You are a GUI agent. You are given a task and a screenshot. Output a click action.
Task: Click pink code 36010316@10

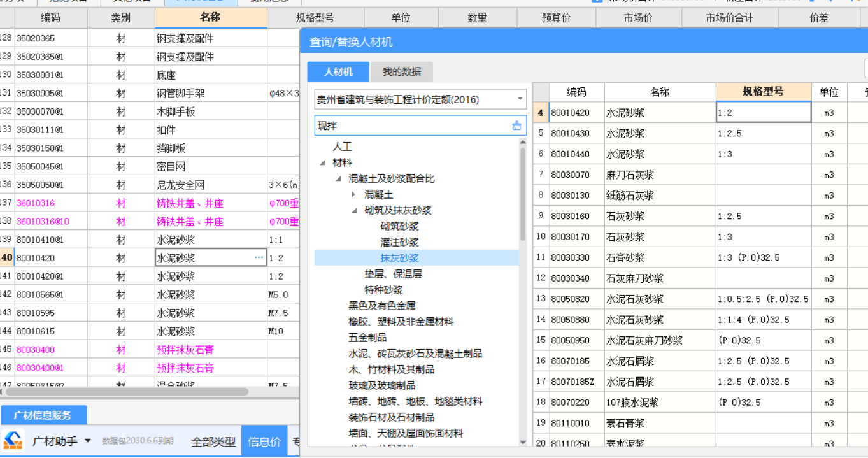click(43, 222)
